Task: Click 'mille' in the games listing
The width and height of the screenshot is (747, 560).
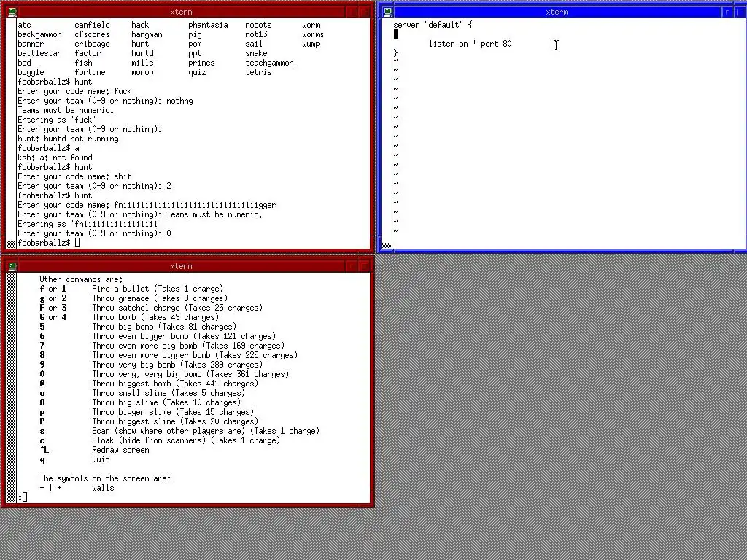Action: click(x=142, y=63)
